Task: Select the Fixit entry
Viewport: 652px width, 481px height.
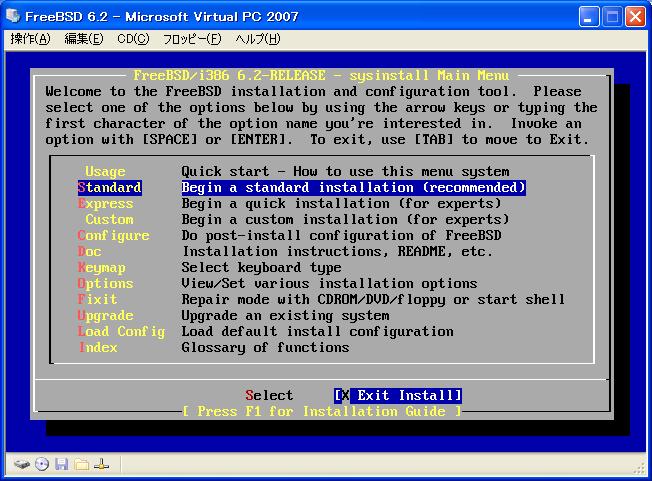Action: (97, 299)
